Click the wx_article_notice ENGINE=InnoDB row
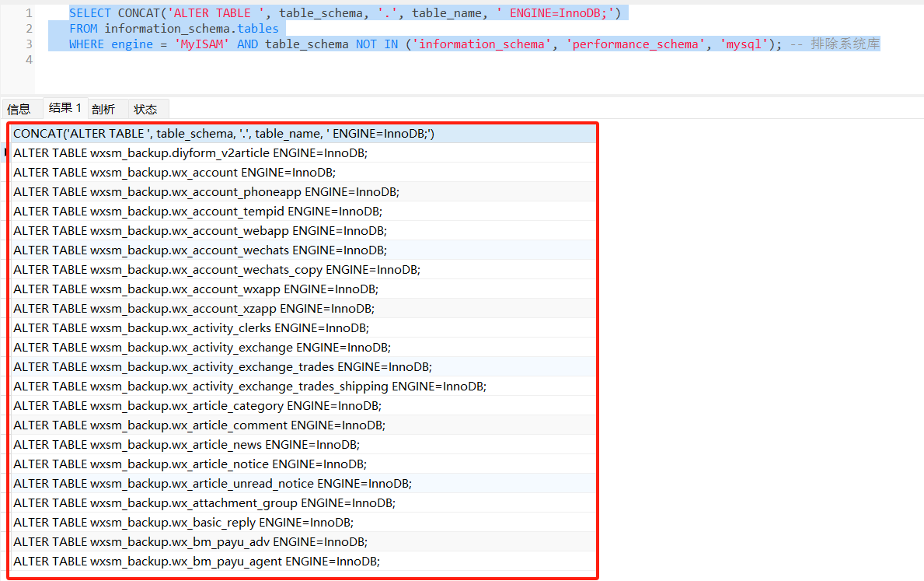Viewport: 924px width, 581px height. (304, 465)
